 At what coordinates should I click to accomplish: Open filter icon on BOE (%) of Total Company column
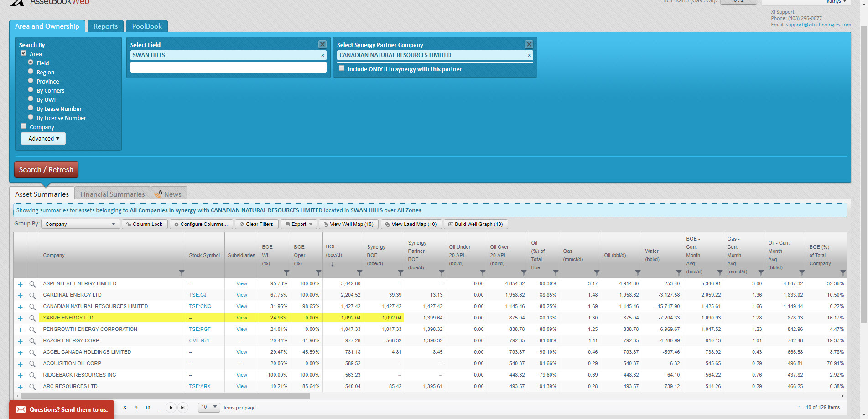click(x=843, y=273)
